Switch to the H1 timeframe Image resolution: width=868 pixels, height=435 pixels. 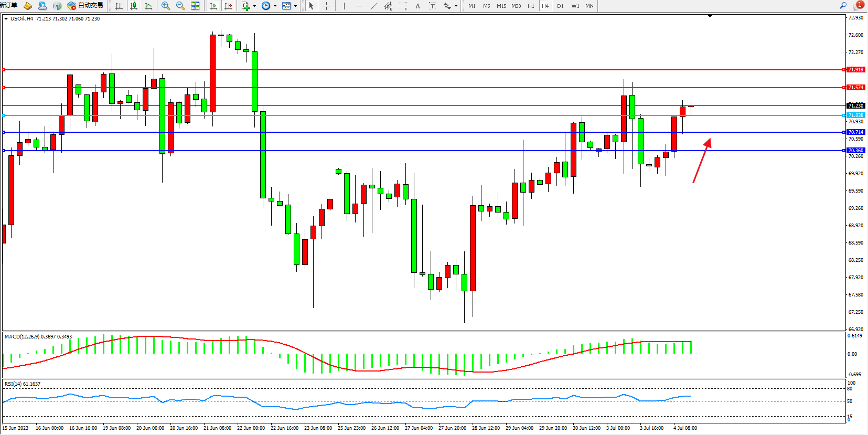click(531, 6)
